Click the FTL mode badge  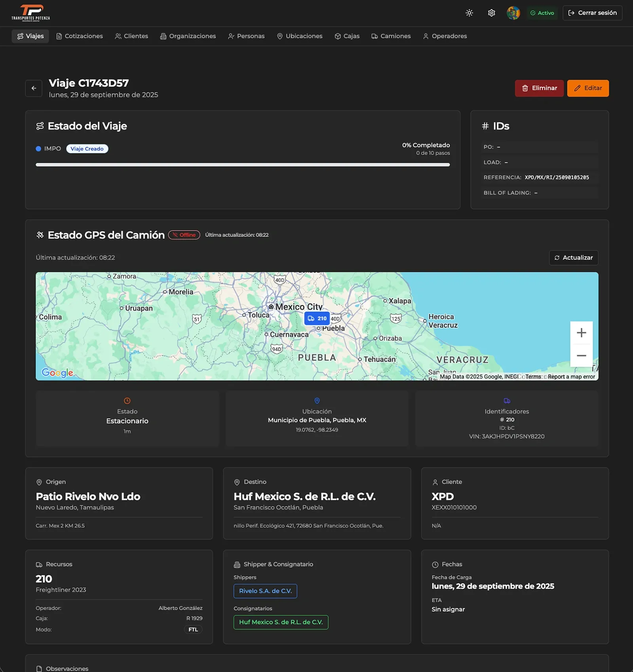click(x=193, y=630)
